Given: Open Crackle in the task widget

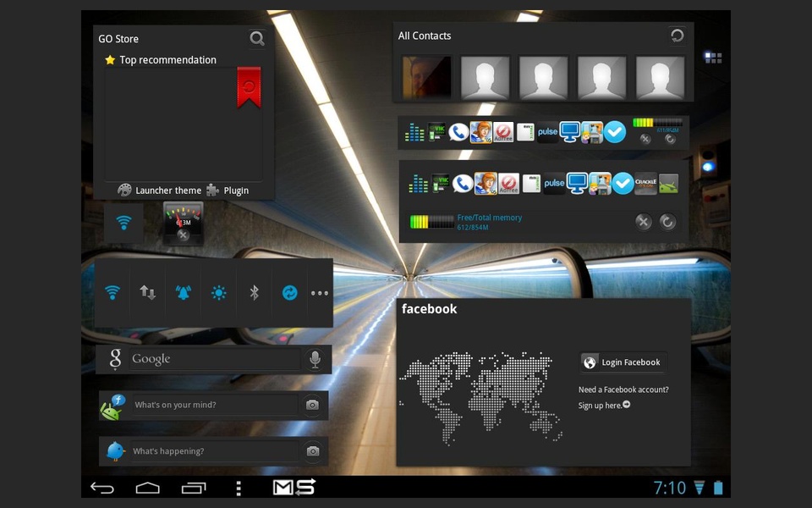Looking at the screenshot, I should tap(645, 184).
